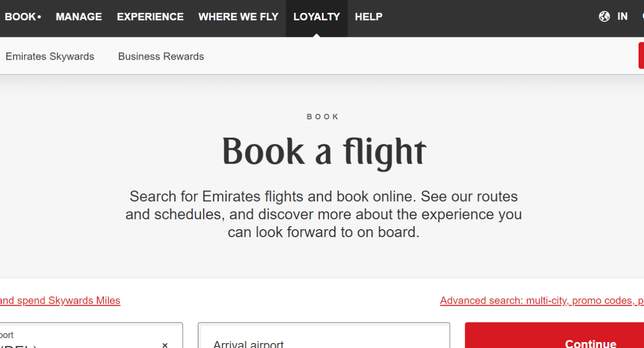
Task: Click the Book a flight heading
Action: pyautogui.click(x=323, y=151)
